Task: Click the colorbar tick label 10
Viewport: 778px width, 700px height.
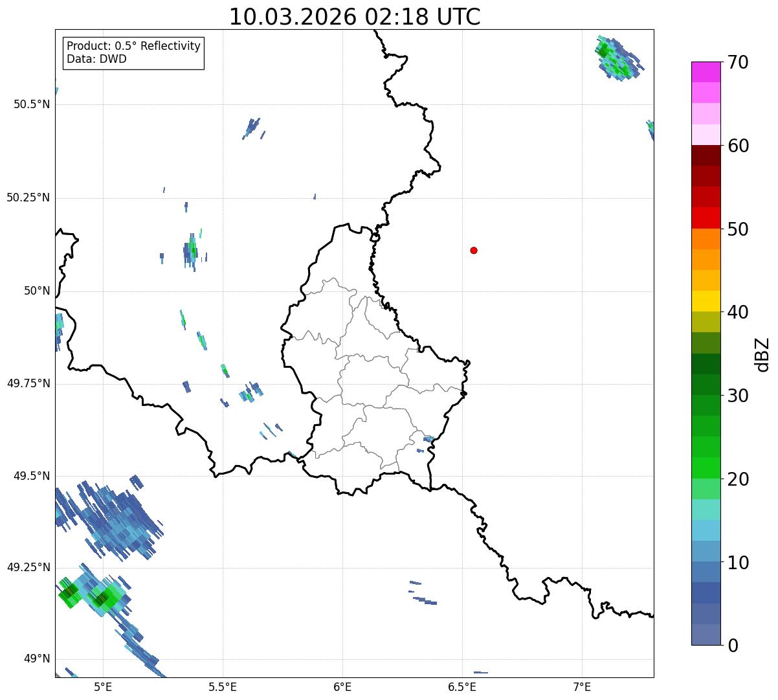Action: (738, 563)
